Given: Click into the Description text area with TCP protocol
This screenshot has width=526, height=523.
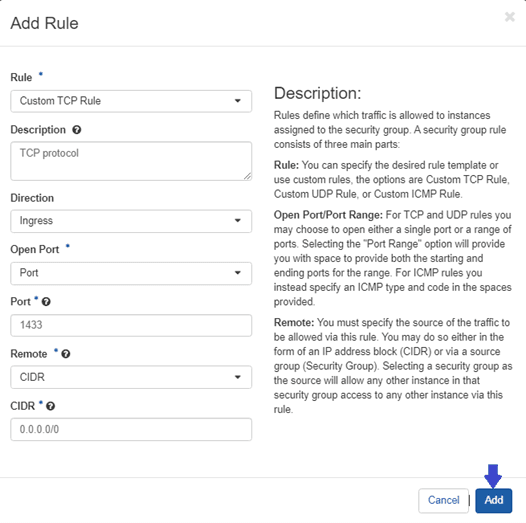Looking at the screenshot, I should click(131, 161).
